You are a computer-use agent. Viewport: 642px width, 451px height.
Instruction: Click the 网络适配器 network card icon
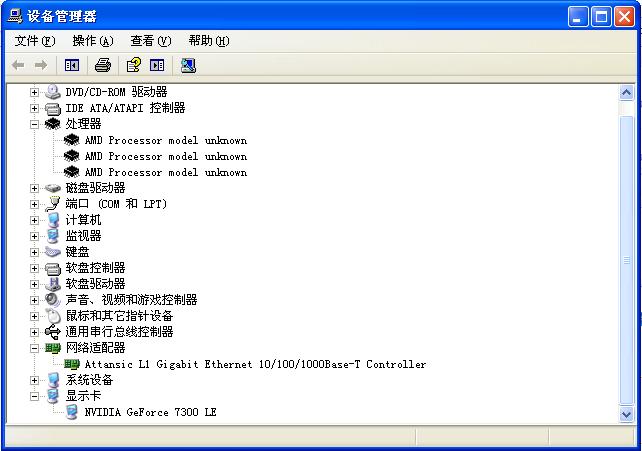[52, 348]
